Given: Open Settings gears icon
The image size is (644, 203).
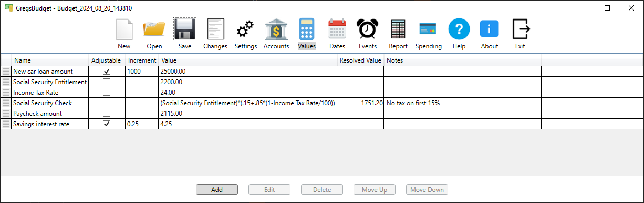Looking at the screenshot, I should tap(246, 29).
